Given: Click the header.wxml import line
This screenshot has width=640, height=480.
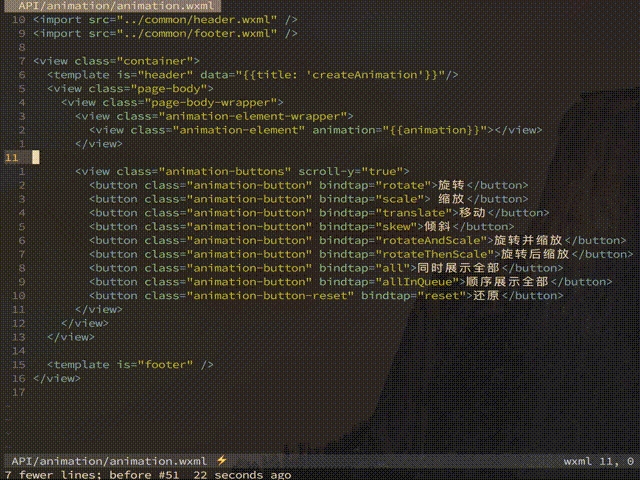Looking at the screenshot, I should (165, 20).
